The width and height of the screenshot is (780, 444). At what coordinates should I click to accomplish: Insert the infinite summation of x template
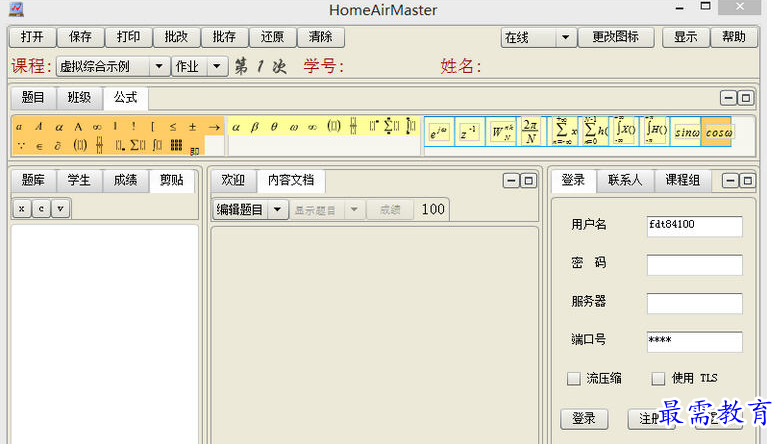pyautogui.click(x=565, y=132)
